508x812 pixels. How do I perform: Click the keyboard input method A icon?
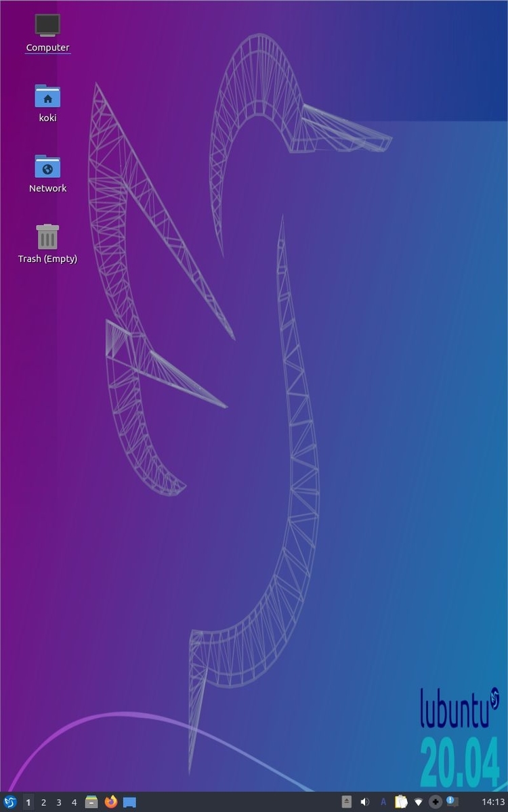(x=383, y=802)
